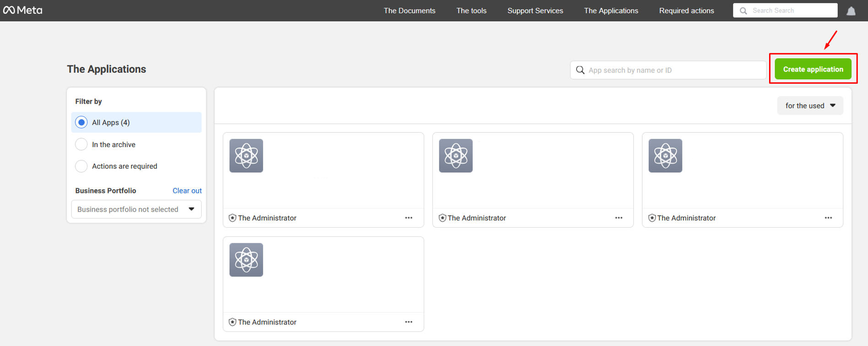Open second app's atom icon thumbnail
This screenshot has height=346, width=868.
click(x=455, y=156)
